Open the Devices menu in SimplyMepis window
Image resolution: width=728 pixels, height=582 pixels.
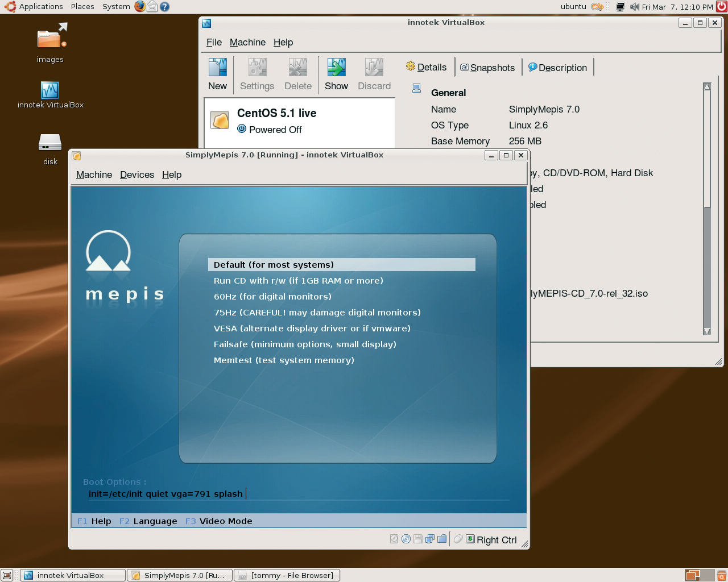(137, 174)
